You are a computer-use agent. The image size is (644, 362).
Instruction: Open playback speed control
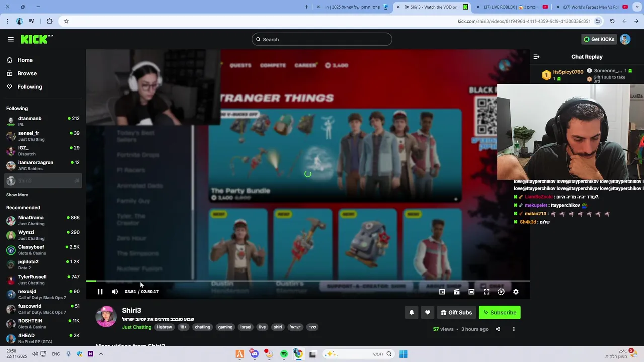(x=501, y=292)
